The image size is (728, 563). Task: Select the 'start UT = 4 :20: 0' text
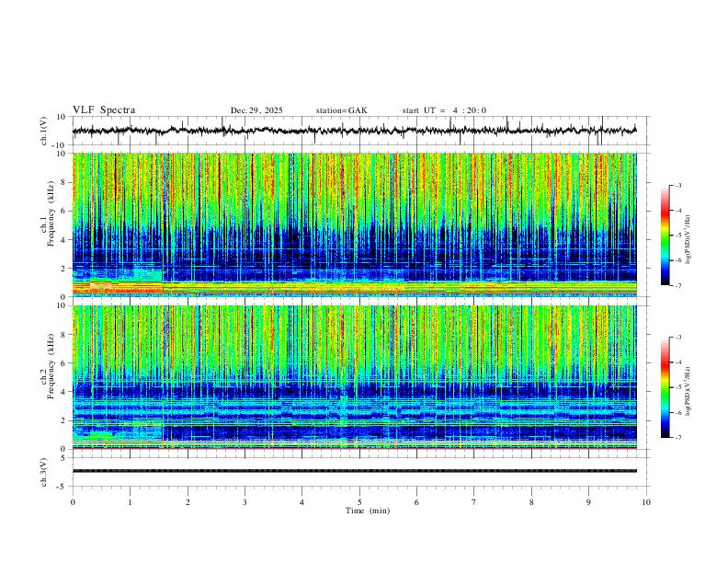[444, 110]
